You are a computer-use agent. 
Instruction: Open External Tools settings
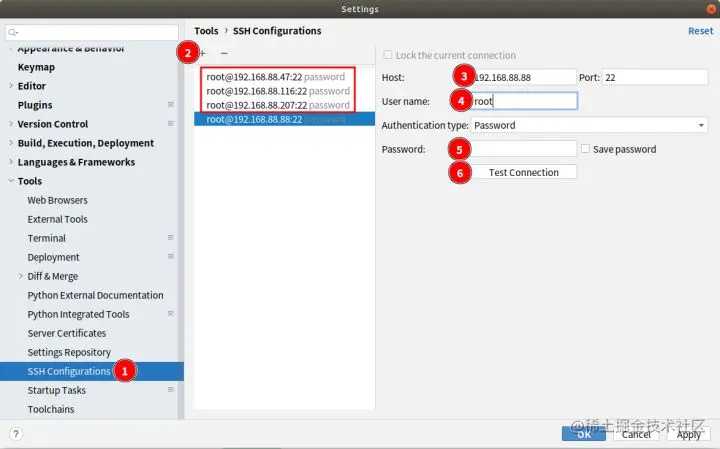[57, 219]
